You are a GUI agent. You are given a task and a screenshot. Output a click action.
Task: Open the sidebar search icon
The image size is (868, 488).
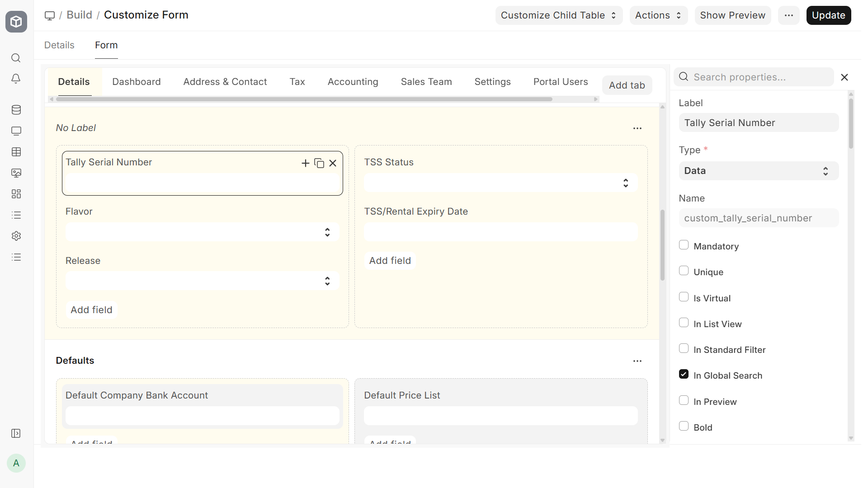(x=16, y=58)
